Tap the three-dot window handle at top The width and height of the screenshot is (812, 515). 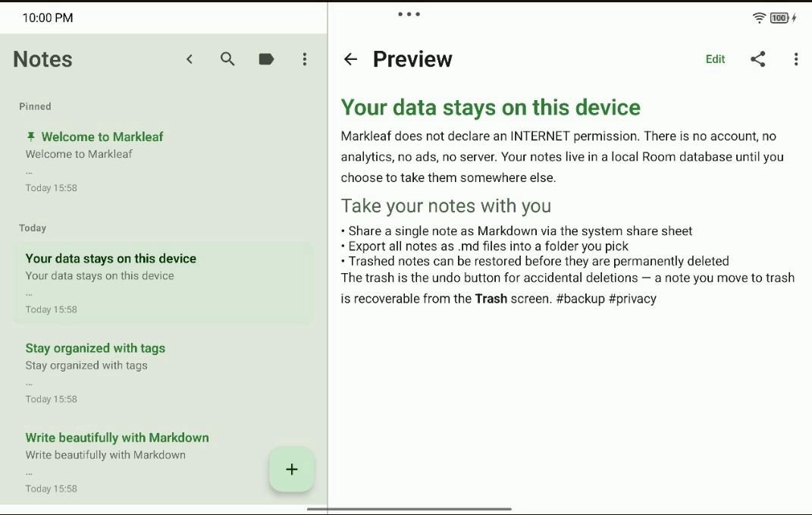coord(409,14)
